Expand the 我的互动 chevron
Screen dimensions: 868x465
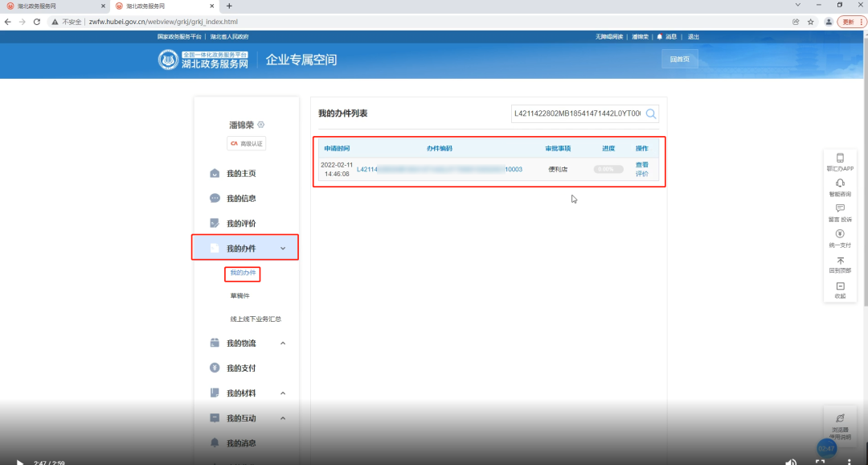tap(283, 418)
